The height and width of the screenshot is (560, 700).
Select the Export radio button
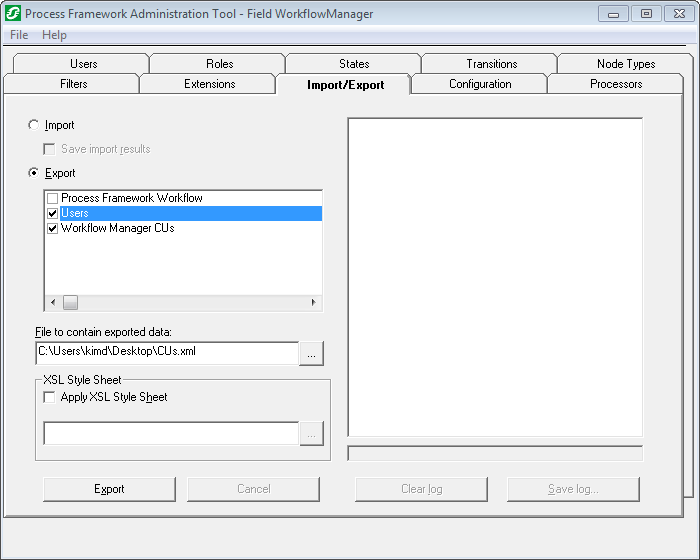[x=35, y=173]
